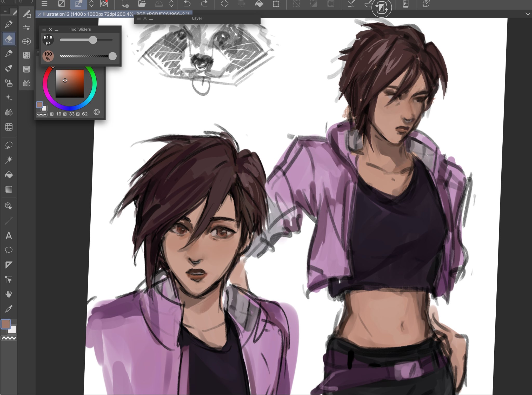Select the Eraser tool

(9, 39)
